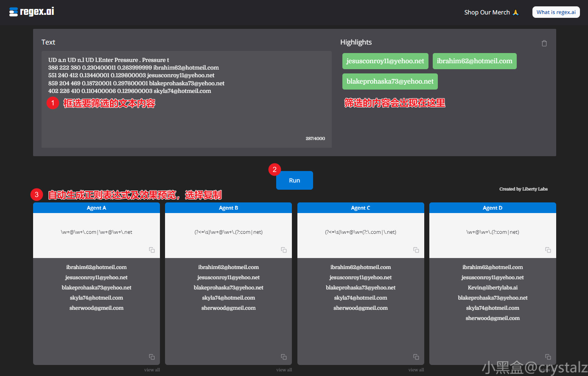Select the Agent C header
The width and height of the screenshot is (588, 376).
[x=361, y=208]
